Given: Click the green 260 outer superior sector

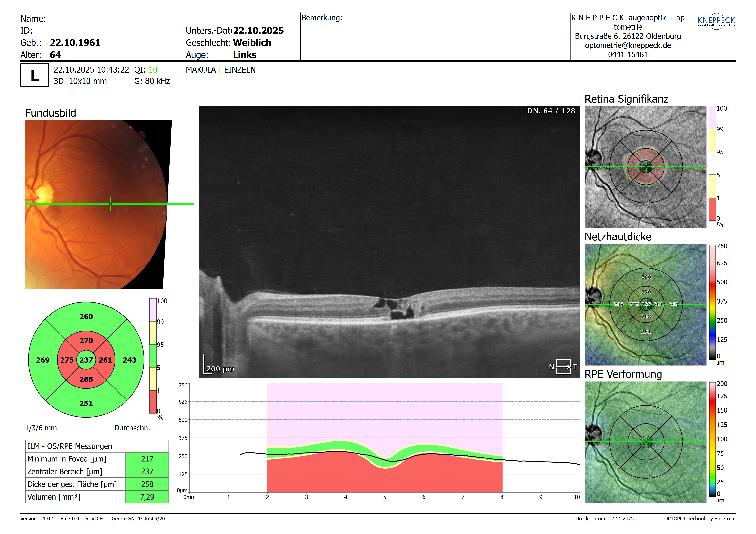Looking at the screenshot, I should 86,316.
